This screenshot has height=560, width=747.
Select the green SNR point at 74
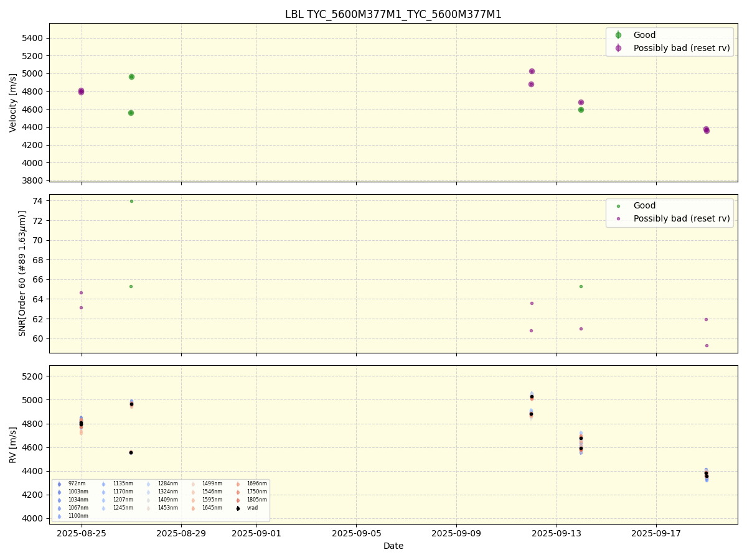pos(131,201)
